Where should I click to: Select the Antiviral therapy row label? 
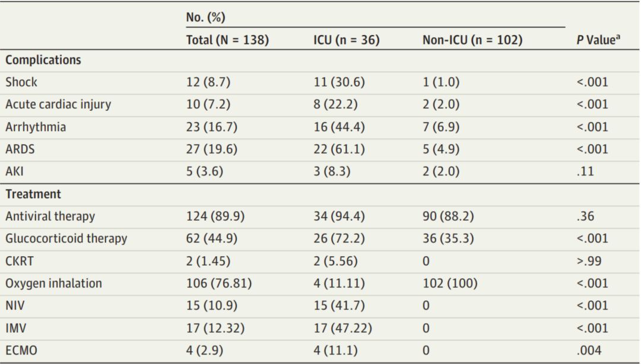[x=50, y=216]
